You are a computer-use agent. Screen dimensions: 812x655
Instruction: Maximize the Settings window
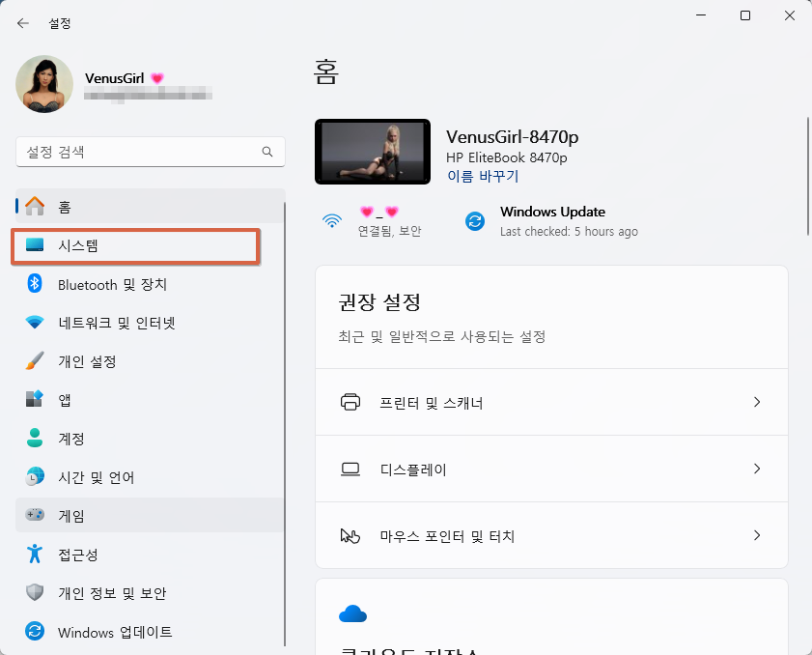tap(745, 15)
